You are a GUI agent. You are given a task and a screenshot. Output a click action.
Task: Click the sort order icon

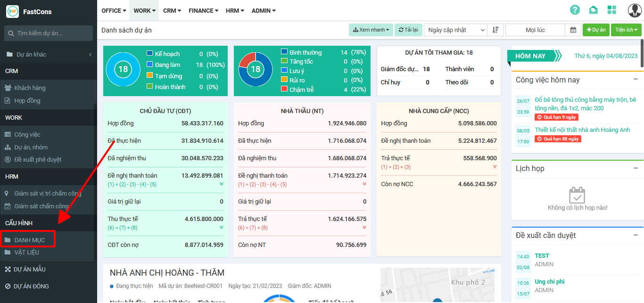pyautogui.click(x=495, y=30)
